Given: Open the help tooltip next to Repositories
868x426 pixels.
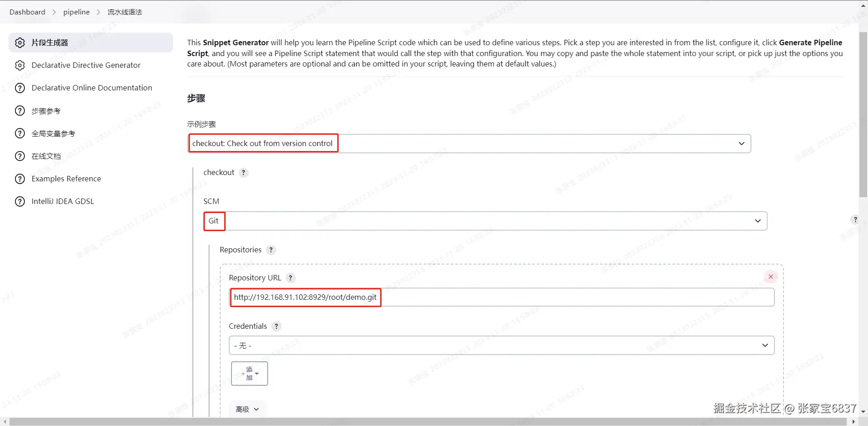Looking at the screenshot, I should (x=271, y=250).
